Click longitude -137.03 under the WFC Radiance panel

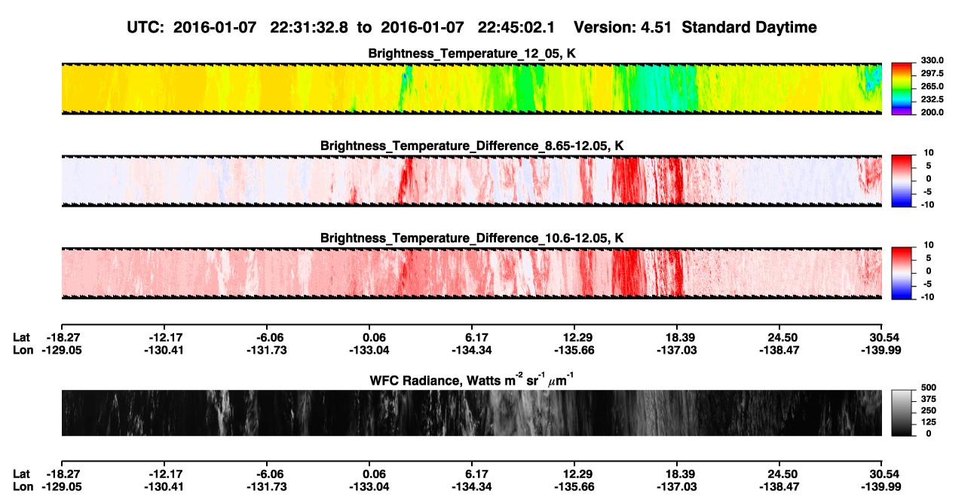[x=677, y=487]
